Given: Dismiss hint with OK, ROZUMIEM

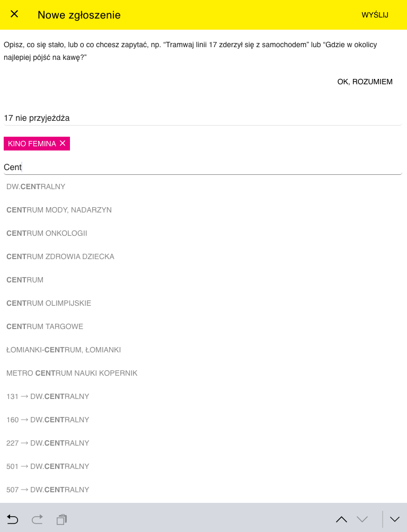Looking at the screenshot, I should pos(365,82).
